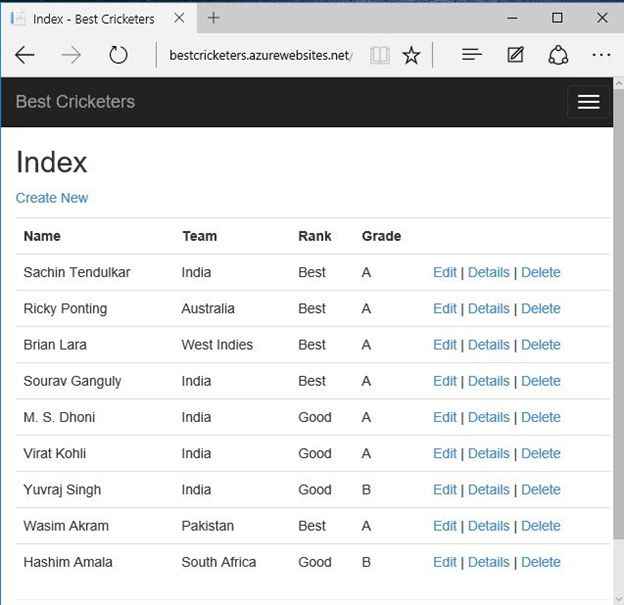Expand the hamburger navigation menu

[588, 102]
